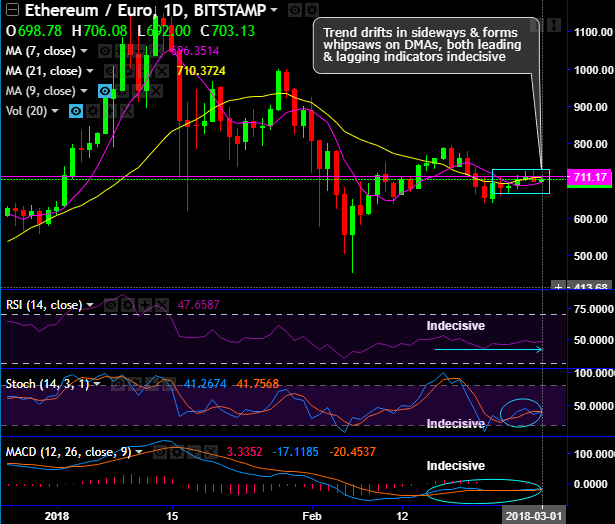This screenshot has height=524, width=615.
Task: Click the plus icon next to RSI
Action: coord(145,305)
